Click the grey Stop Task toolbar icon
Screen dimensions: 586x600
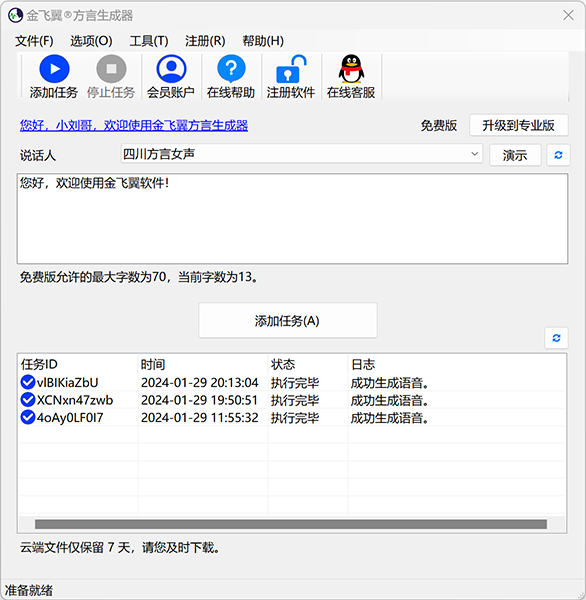[x=111, y=69]
